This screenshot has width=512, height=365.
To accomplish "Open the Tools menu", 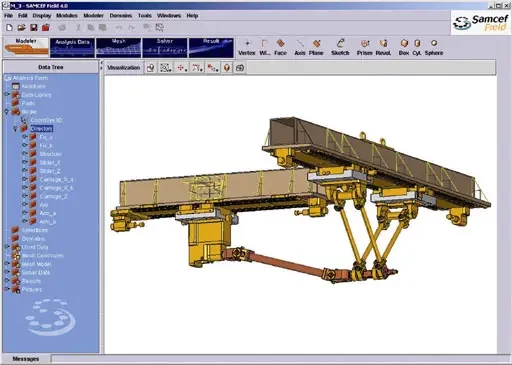I will [145, 16].
